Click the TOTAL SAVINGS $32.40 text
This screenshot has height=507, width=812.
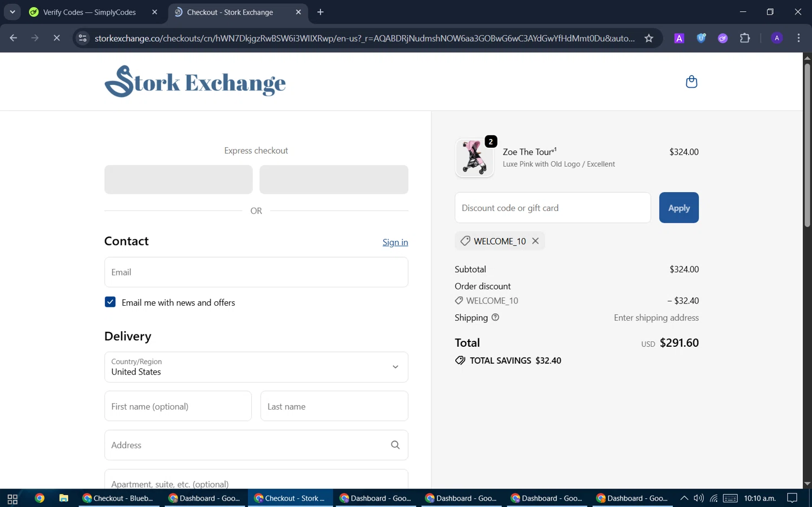click(515, 360)
